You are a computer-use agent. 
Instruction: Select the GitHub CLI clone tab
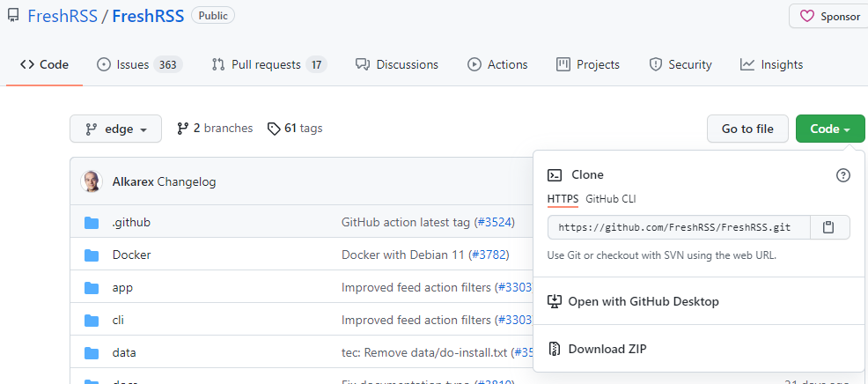point(611,199)
